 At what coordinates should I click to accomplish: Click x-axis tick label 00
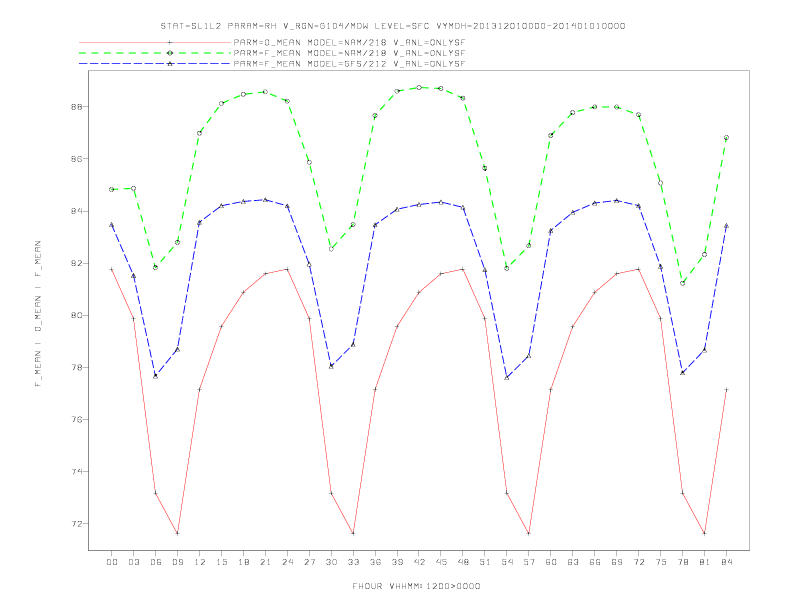coord(112,562)
